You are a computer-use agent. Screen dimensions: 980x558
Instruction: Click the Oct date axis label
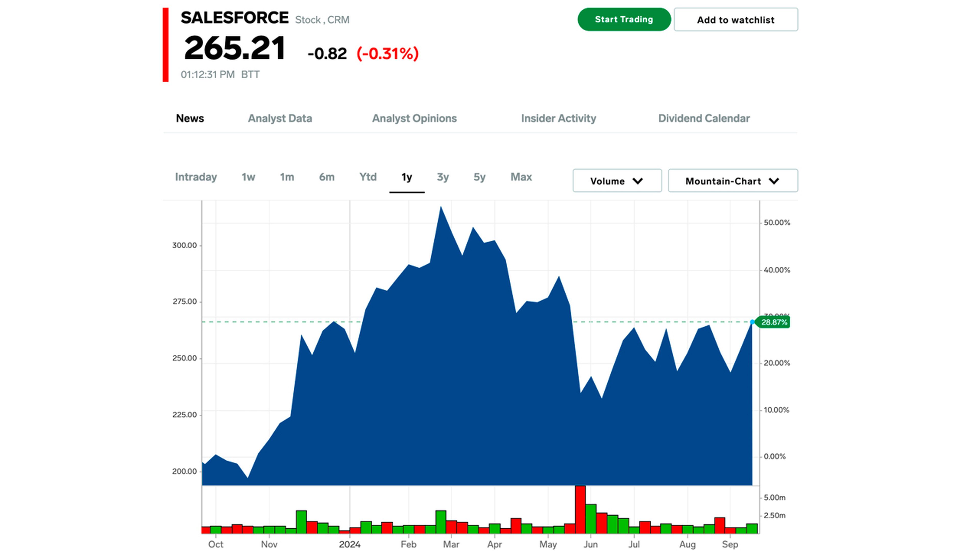point(215,544)
